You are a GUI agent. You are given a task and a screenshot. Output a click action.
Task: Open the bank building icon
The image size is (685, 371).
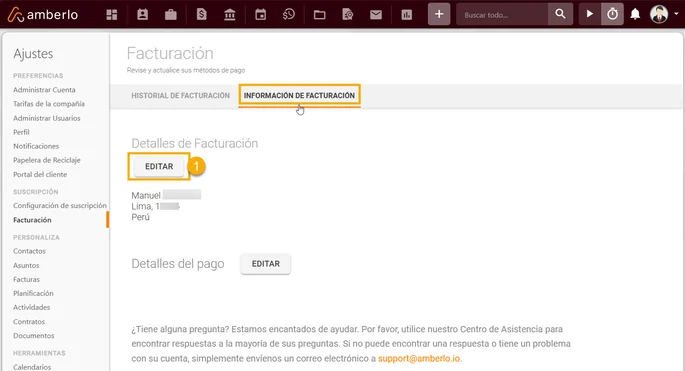pos(230,15)
